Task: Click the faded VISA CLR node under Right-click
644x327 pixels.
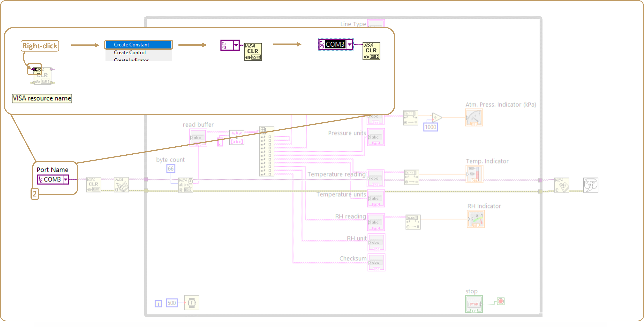Action: 43,76
